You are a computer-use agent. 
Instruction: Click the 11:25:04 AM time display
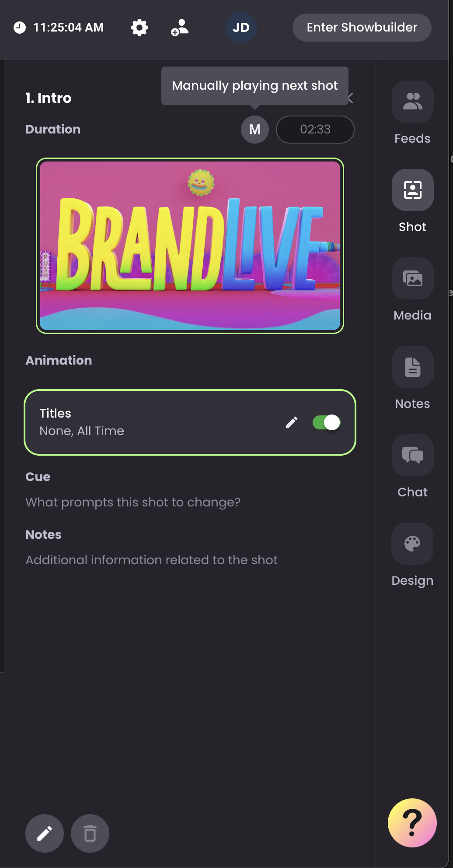tap(69, 28)
